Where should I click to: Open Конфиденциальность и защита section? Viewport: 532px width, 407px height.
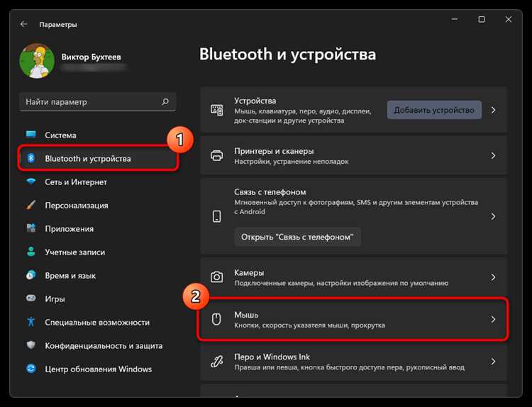[98, 346]
